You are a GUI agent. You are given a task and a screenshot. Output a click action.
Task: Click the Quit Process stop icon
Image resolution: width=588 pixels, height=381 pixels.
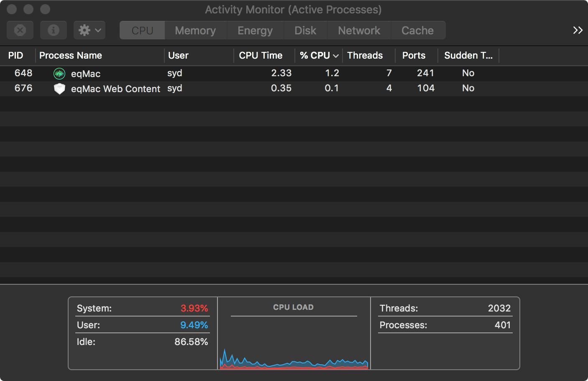point(20,30)
